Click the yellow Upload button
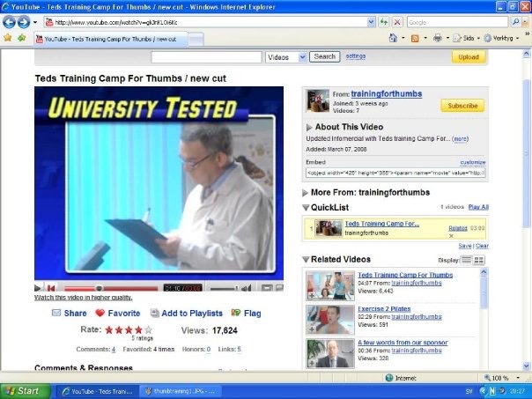 coord(469,57)
